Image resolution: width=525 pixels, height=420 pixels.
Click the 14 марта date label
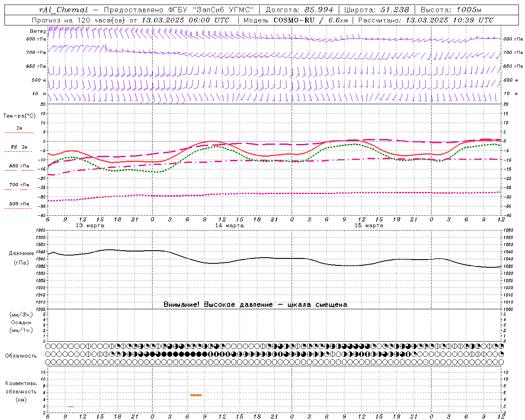click(229, 226)
